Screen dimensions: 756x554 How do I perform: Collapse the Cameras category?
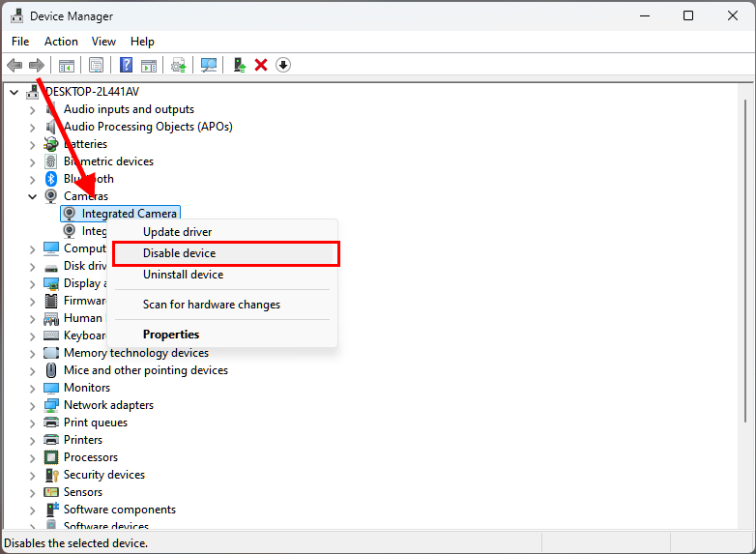(x=32, y=196)
